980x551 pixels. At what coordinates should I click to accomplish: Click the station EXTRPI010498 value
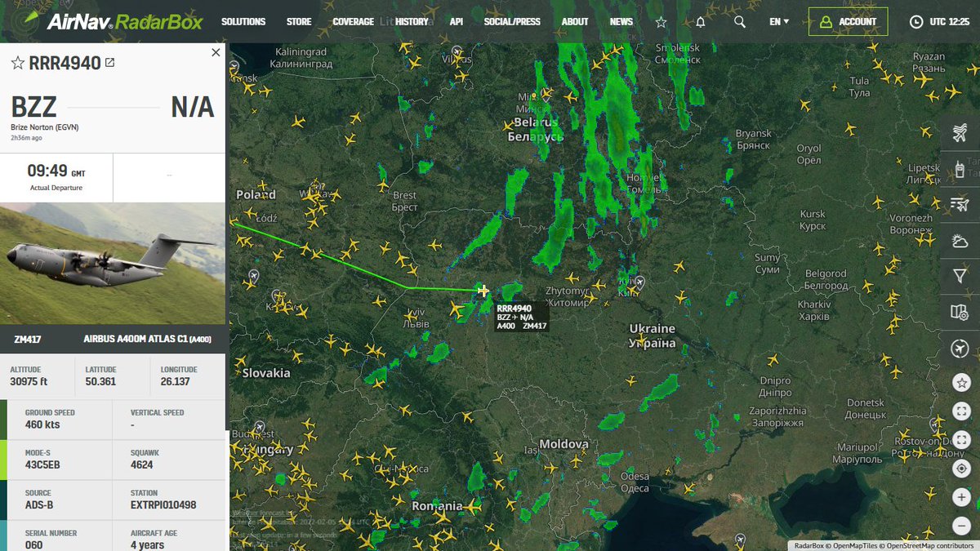[163, 505]
